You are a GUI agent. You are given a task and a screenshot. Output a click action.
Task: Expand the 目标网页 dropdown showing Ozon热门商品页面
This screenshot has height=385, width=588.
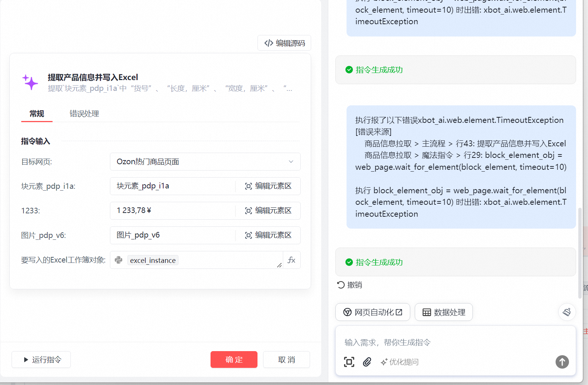pos(205,162)
